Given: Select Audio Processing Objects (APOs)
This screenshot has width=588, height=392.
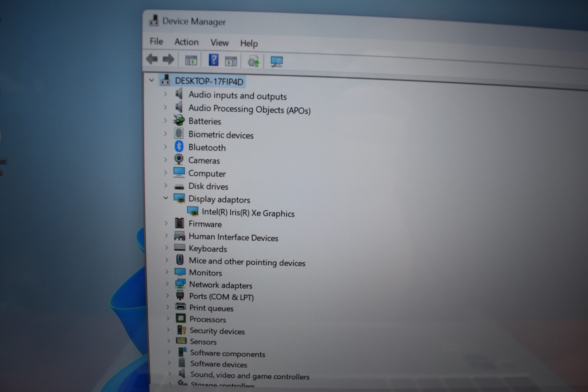Looking at the screenshot, I should pyautogui.click(x=249, y=109).
